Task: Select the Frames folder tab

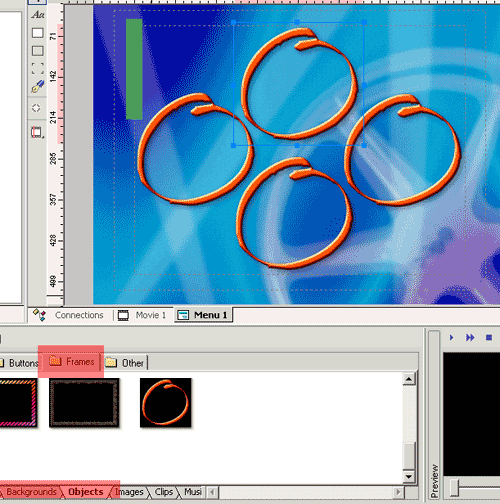Action: (71, 362)
